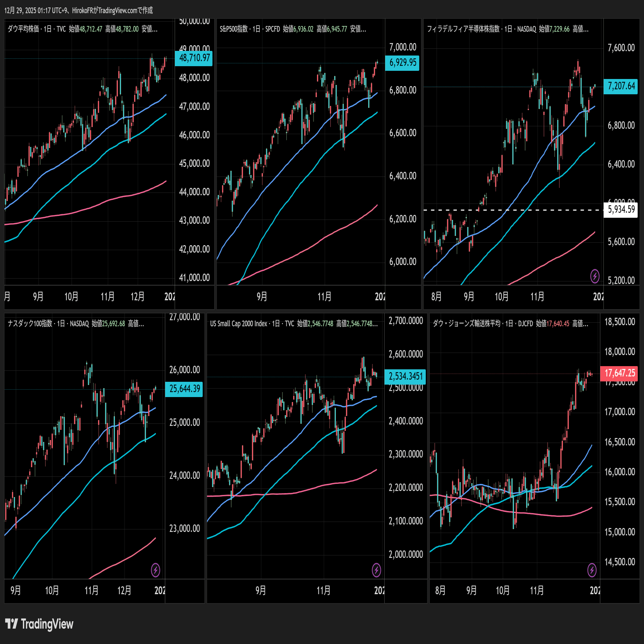Click the Dow price label 48,710.97

click(x=194, y=58)
